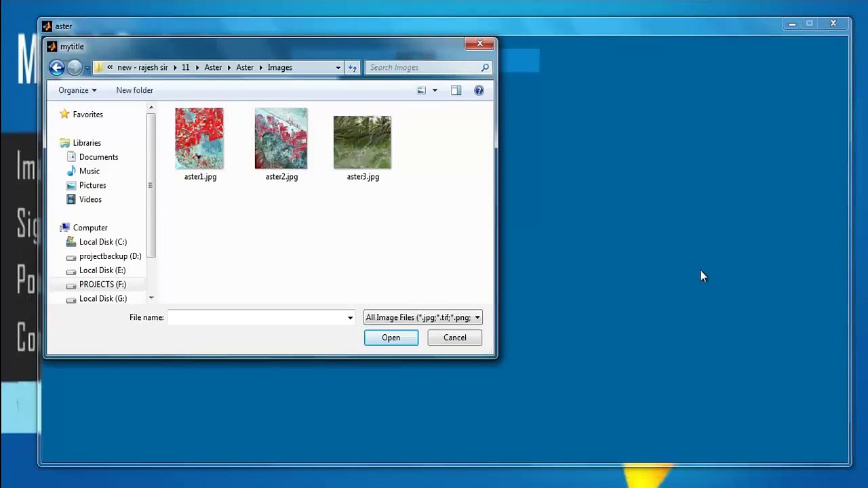Click the Music note icon
This screenshot has height=488, width=868.
pyautogui.click(x=71, y=171)
